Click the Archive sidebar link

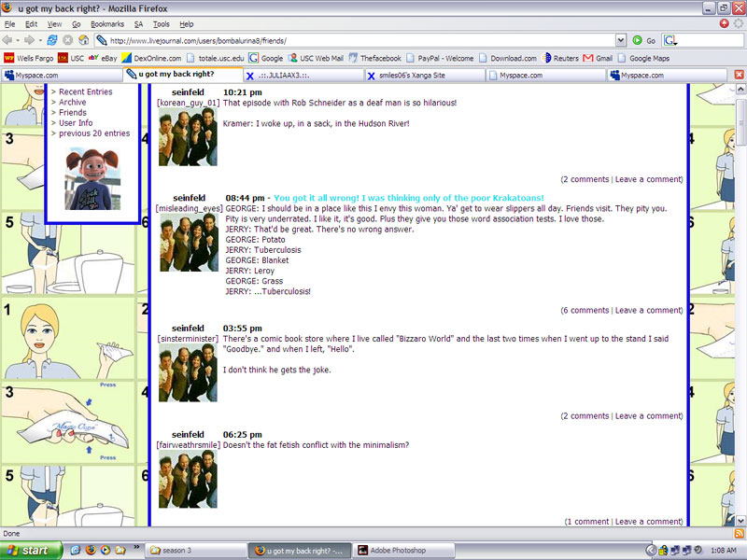point(73,102)
